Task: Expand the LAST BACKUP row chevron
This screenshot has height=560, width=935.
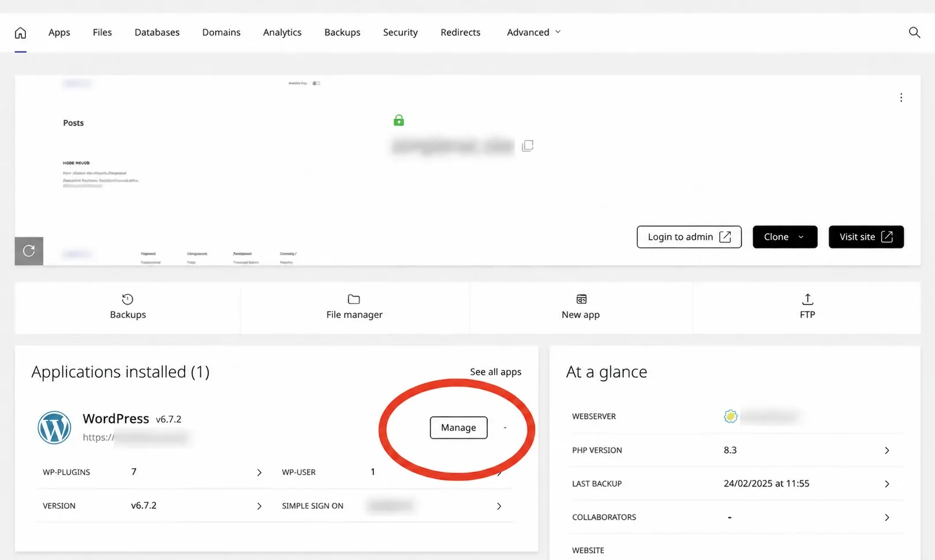Action: [x=887, y=484]
